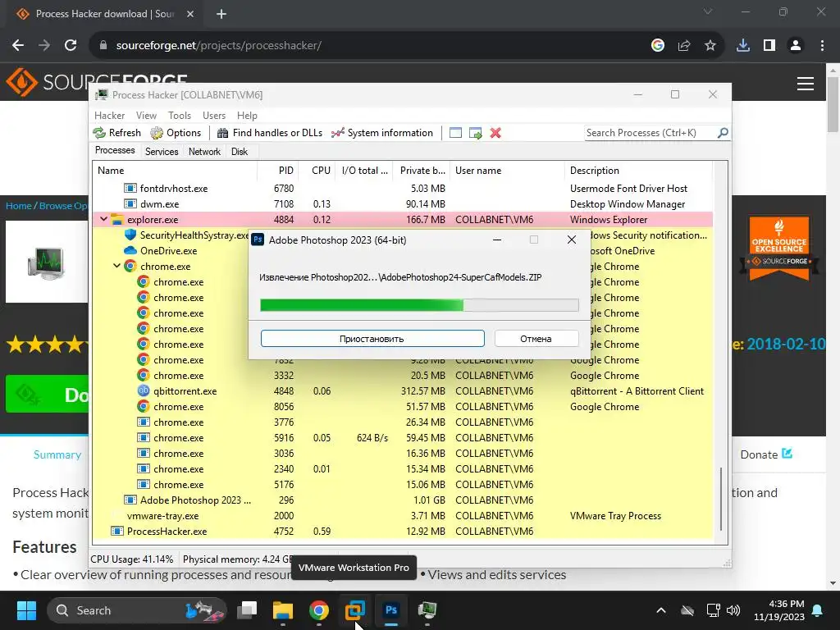
Task: Click the Home breadcrumb link
Action: [18, 206]
